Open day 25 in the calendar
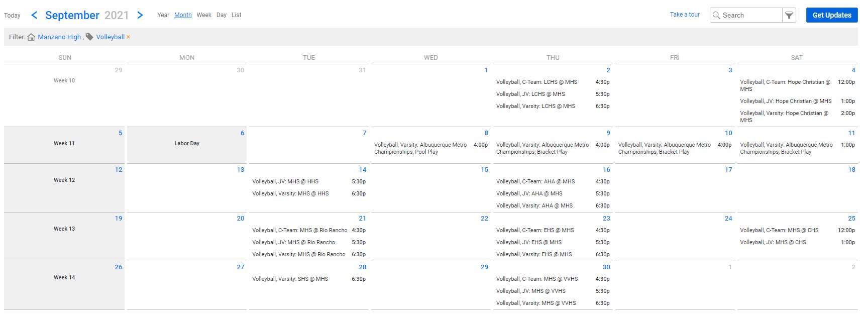Image resolution: width=868 pixels, height=317 pixels. pyautogui.click(x=851, y=219)
